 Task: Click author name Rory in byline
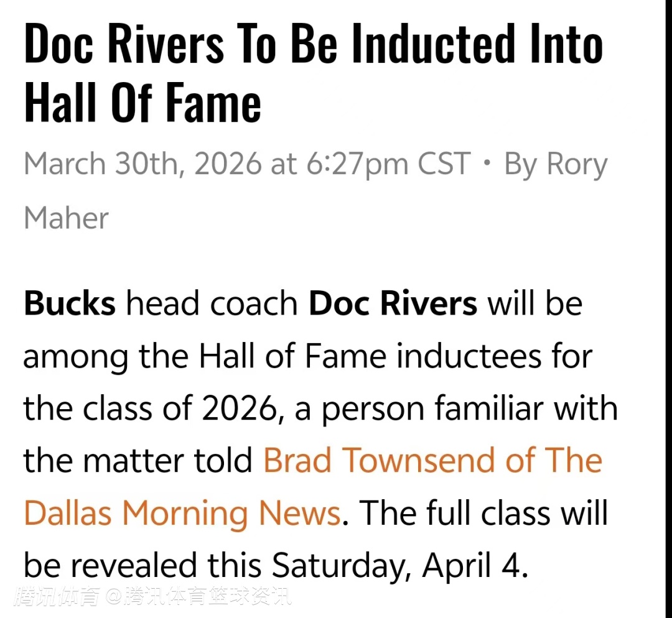tap(576, 164)
